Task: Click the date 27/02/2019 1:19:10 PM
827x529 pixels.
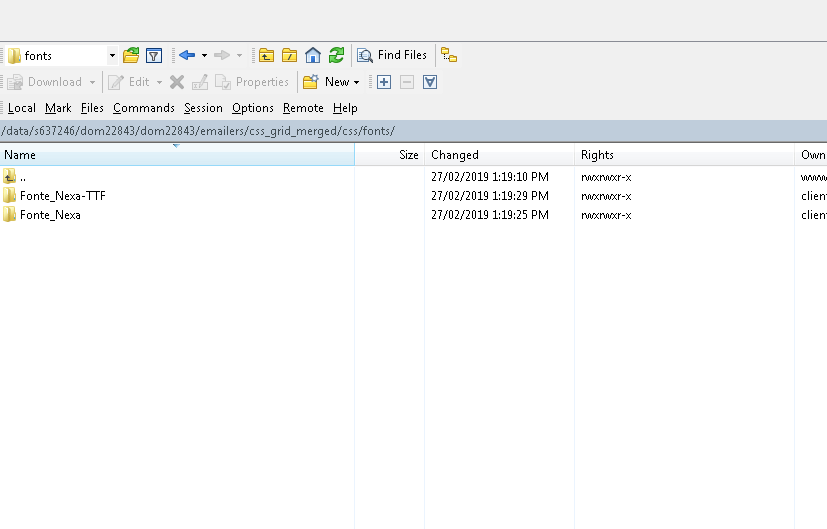Action: pyautogui.click(x=489, y=177)
